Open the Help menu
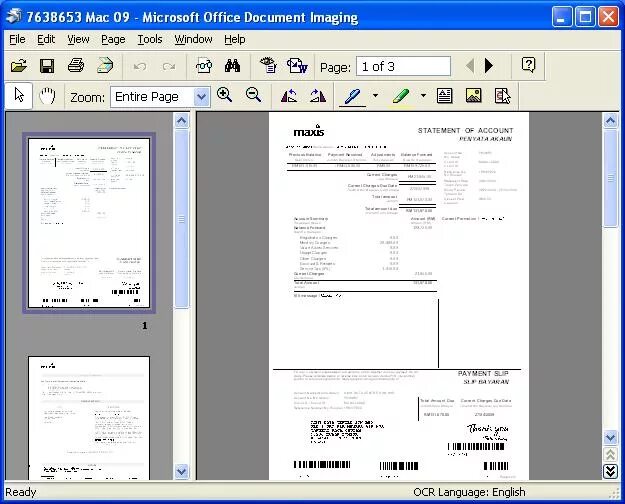625x504 pixels. click(x=234, y=39)
